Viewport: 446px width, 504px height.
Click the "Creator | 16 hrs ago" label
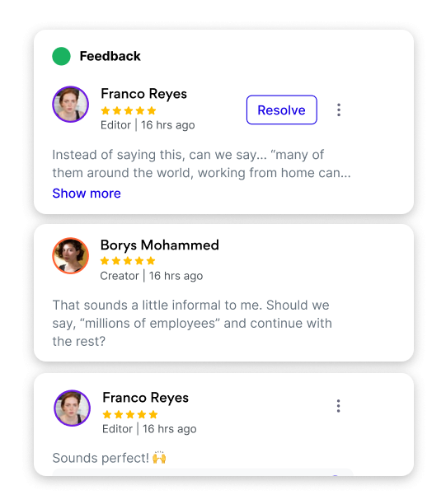pyautogui.click(x=152, y=276)
